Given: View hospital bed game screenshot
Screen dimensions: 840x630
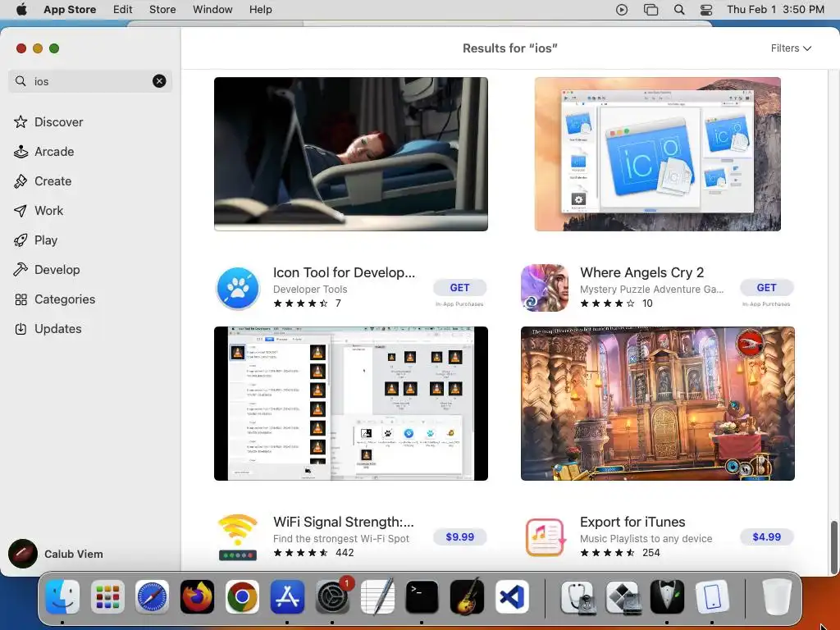Looking at the screenshot, I should [x=351, y=154].
